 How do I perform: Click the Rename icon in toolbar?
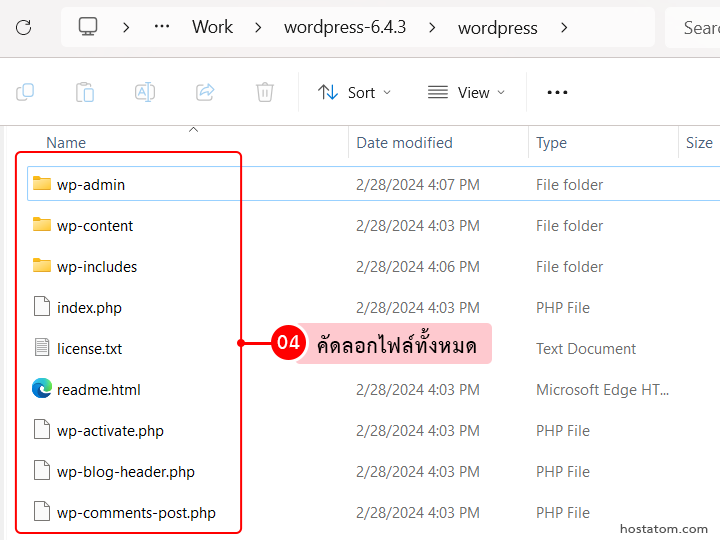click(145, 92)
